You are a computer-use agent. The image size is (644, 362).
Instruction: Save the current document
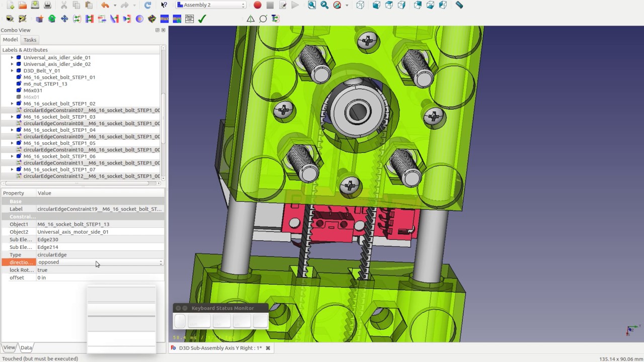(35, 5)
